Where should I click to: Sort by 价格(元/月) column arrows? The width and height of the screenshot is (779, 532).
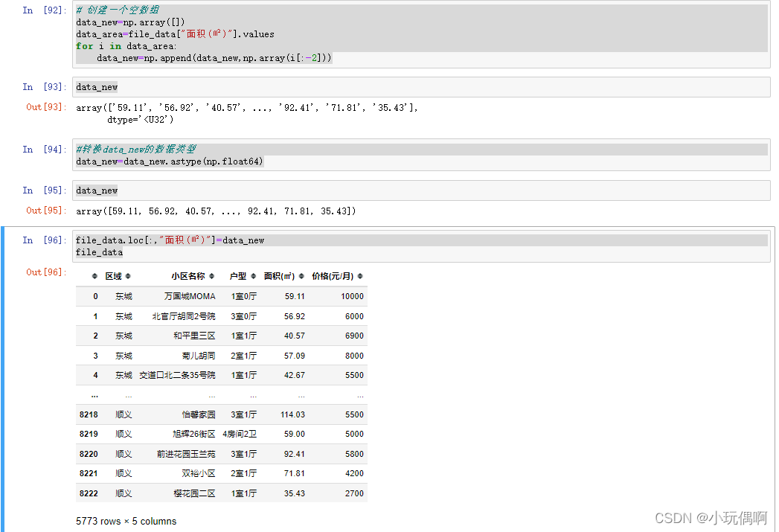360,276
